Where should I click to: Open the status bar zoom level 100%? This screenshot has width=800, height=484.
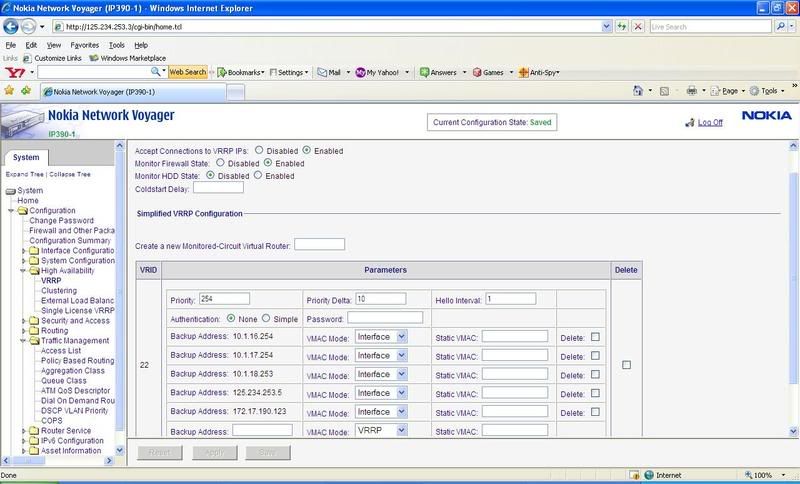pos(765,475)
